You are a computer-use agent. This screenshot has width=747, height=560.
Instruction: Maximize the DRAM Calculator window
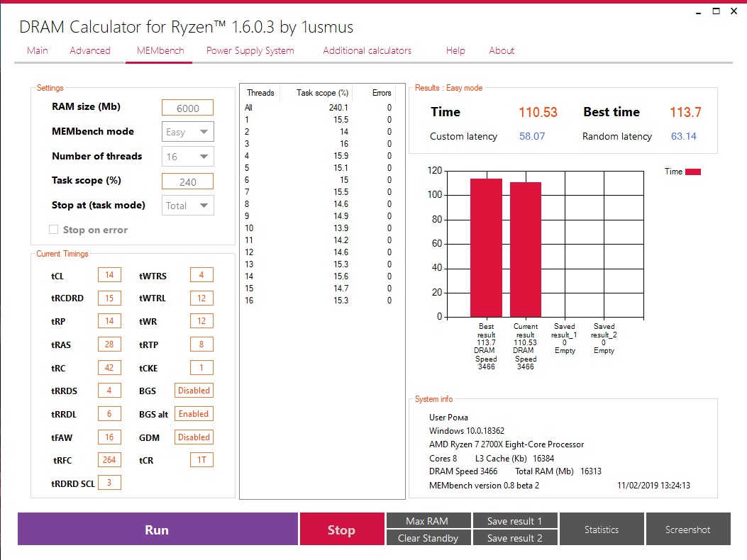click(x=716, y=11)
